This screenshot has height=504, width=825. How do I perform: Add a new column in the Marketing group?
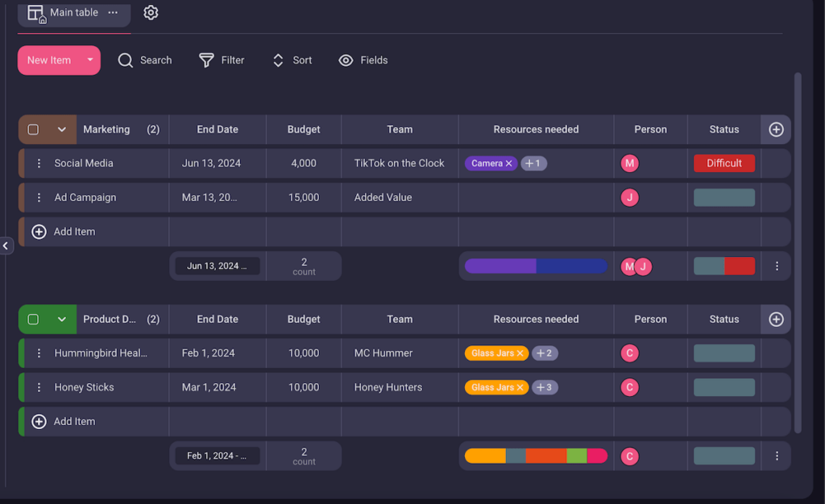pos(775,129)
